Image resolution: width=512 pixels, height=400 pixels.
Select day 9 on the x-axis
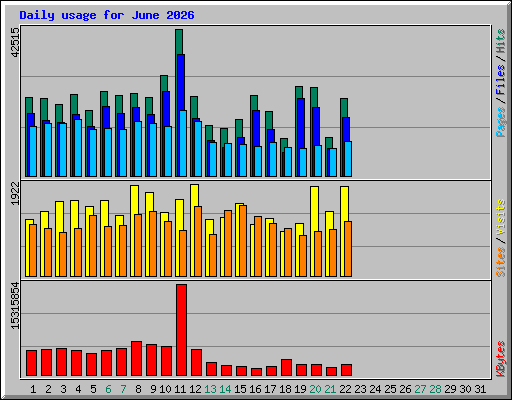tap(153, 389)
